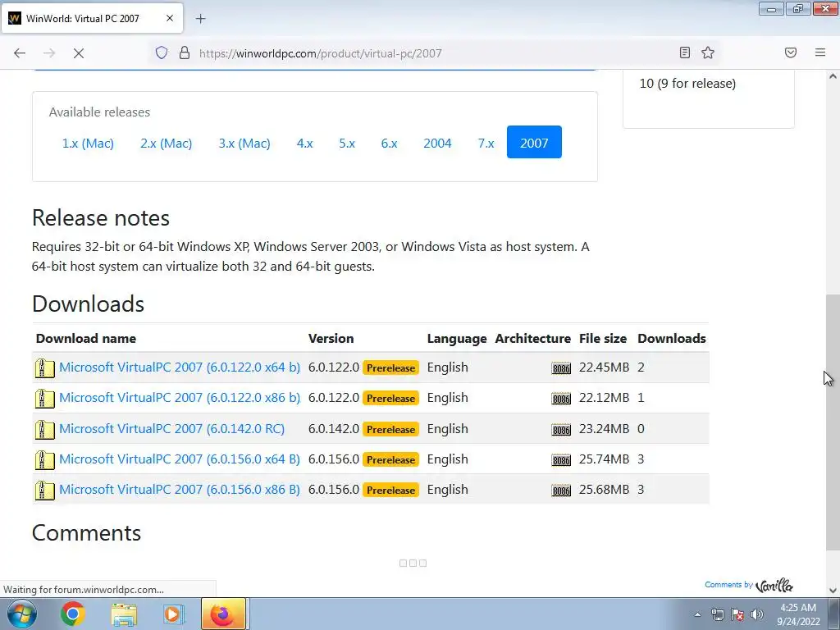This screenshot has width=840, height=630.
Task: Stop loading the page
Action: (79, 53)
